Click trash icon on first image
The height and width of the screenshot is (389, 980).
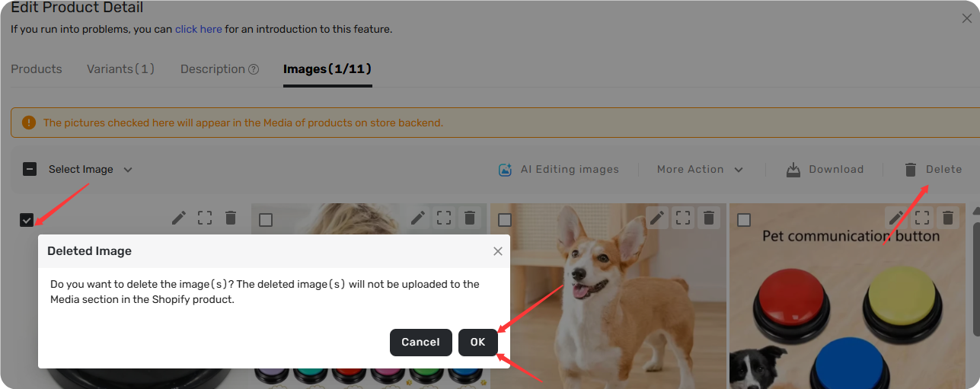(x=231, y=218)
